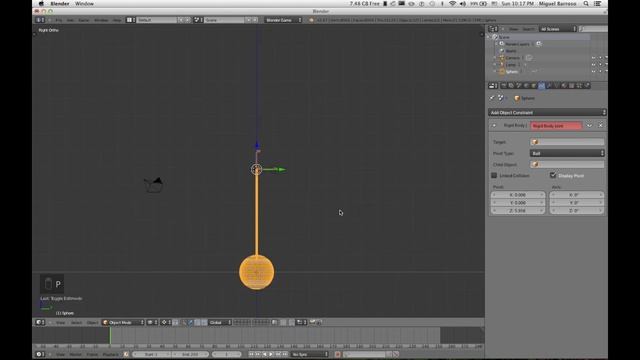This screenshot has width=640, height=360.
Task: Adjust the Pivot Z value field
Action: coord(518,211)
